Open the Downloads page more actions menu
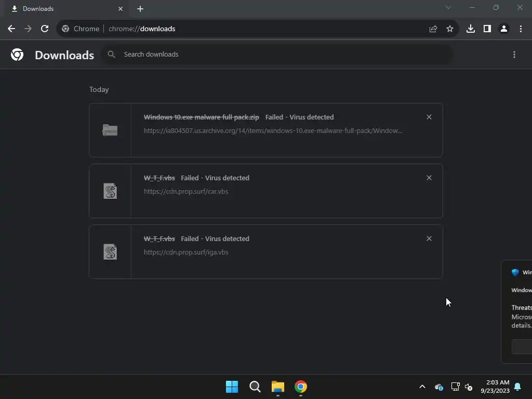This screenshot has width=532, height=399. (514, 55)
